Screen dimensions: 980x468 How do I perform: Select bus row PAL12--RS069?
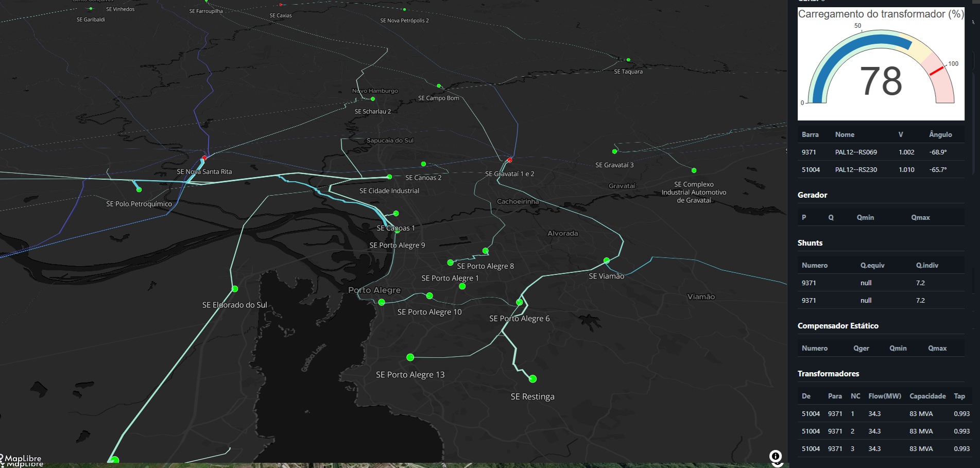coord(881,152)
